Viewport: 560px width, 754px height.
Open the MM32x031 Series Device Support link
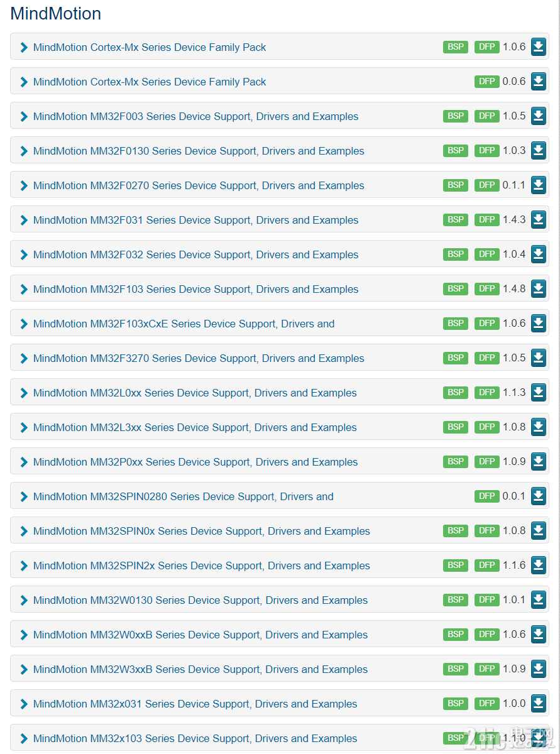pos(195,704)
